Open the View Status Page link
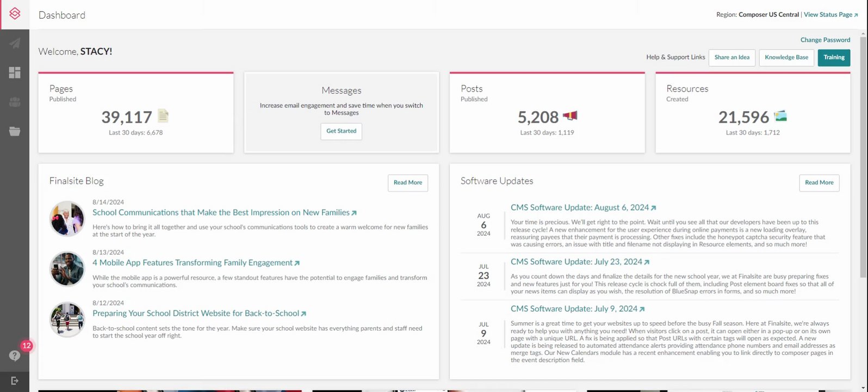 pos(830,15)
